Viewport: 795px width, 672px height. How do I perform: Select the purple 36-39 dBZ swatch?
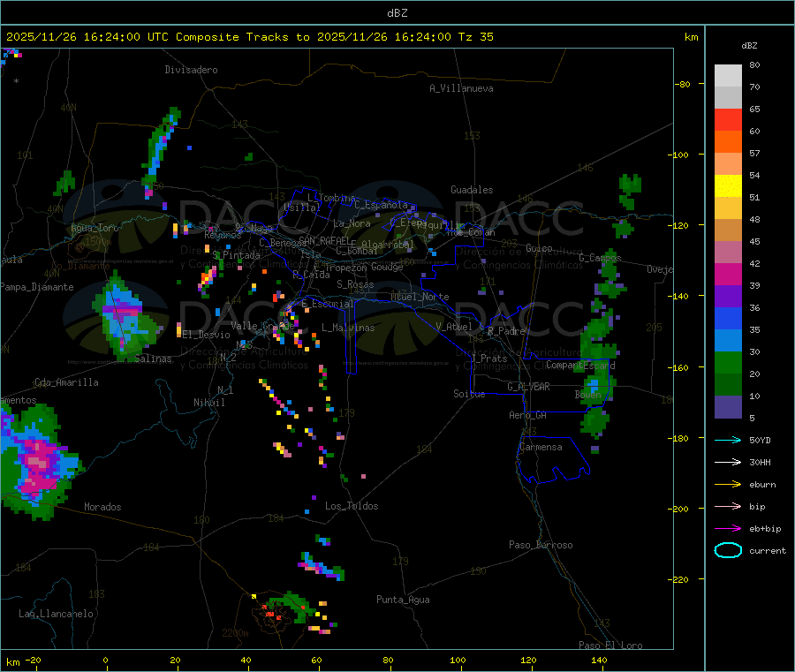pyautogui.click(x=728, y=297)
